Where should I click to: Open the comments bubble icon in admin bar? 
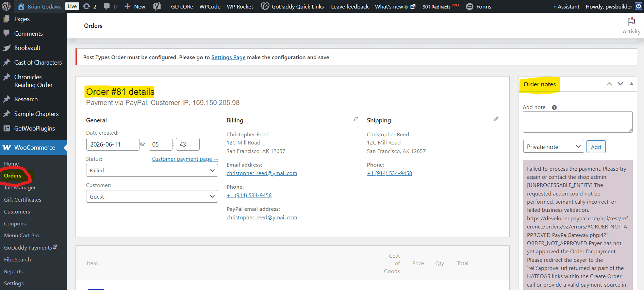point(106,6)
